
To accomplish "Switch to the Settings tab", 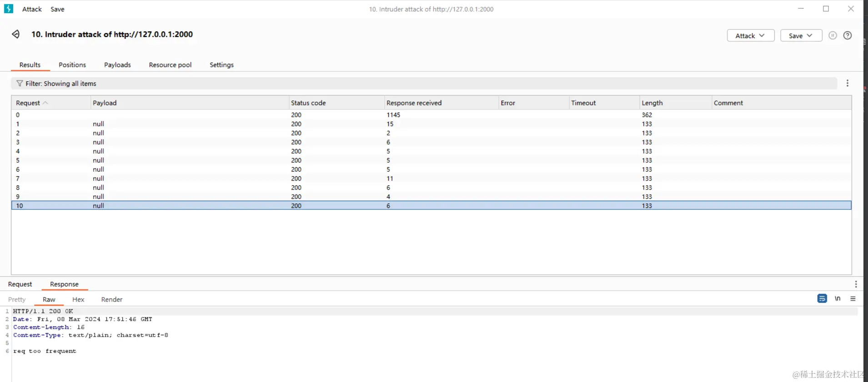I will pos(222,65).
